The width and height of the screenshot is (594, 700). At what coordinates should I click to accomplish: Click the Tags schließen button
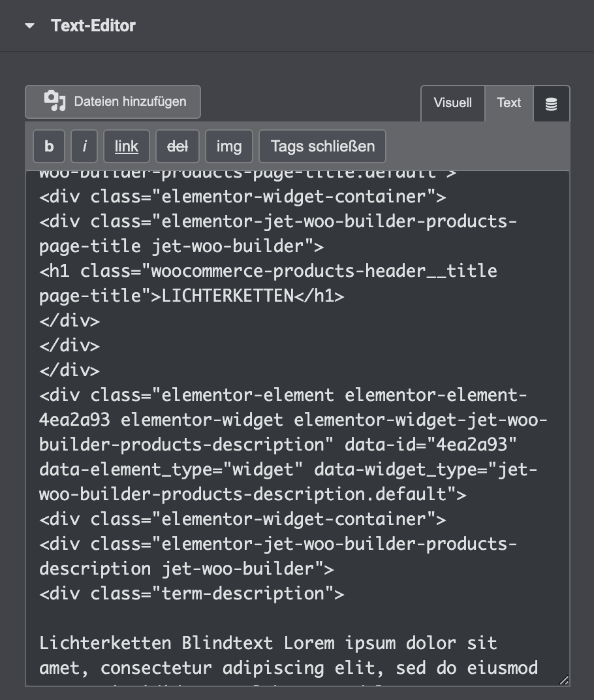point(322,146)
